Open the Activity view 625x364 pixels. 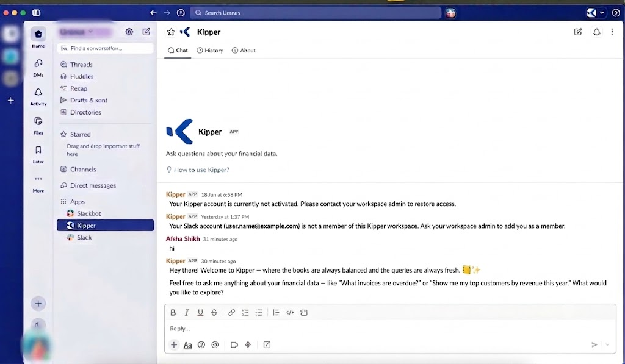(38, 97)
